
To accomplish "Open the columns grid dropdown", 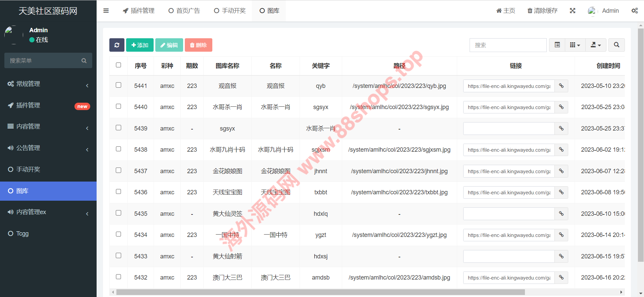I will (575, 45).
